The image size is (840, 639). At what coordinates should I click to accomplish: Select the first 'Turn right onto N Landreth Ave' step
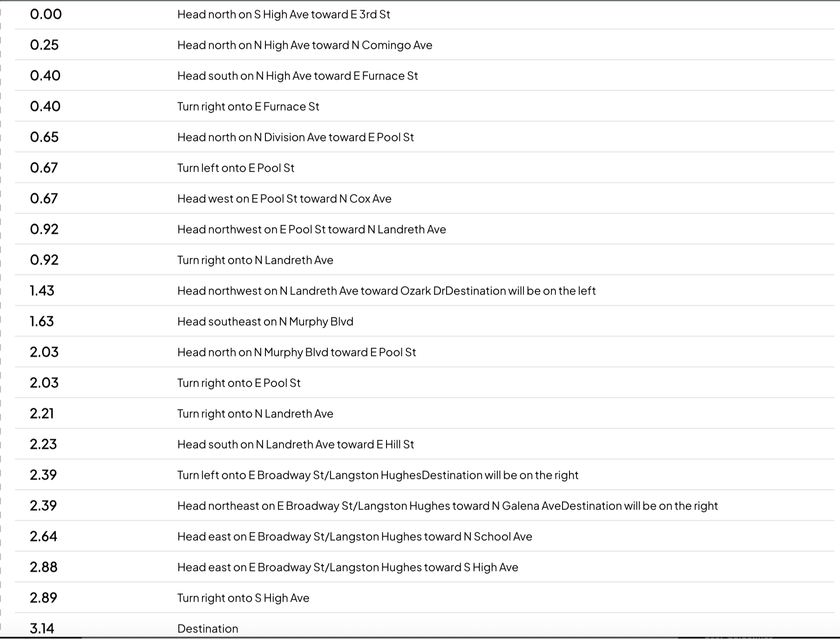tap(424, 260)
